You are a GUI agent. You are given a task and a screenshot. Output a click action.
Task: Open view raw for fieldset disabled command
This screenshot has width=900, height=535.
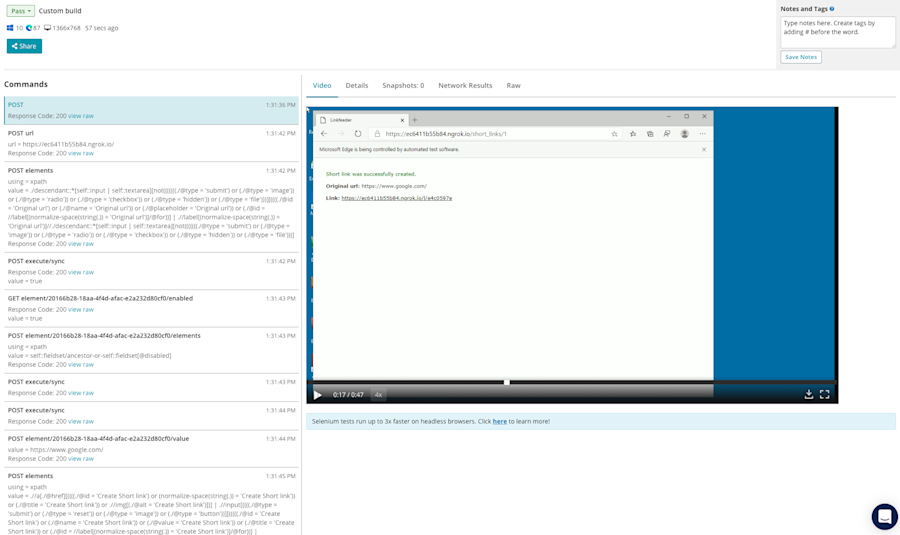pos(81,365)
